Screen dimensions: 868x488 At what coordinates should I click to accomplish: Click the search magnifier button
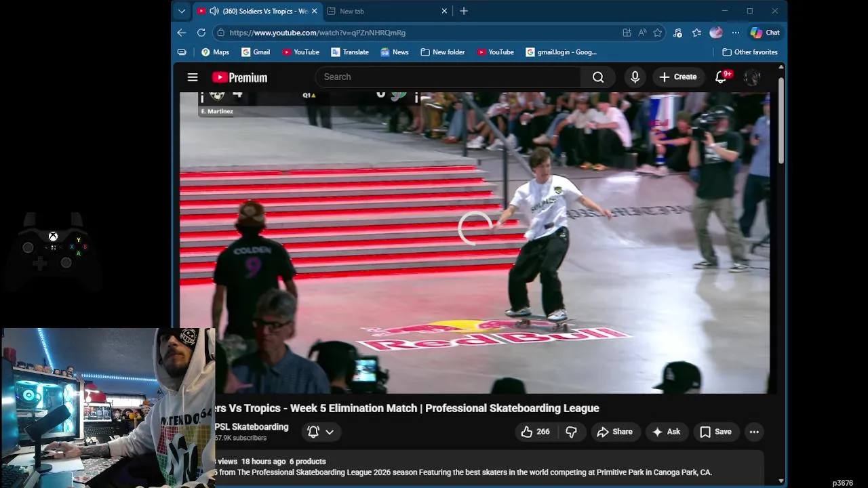598,77
